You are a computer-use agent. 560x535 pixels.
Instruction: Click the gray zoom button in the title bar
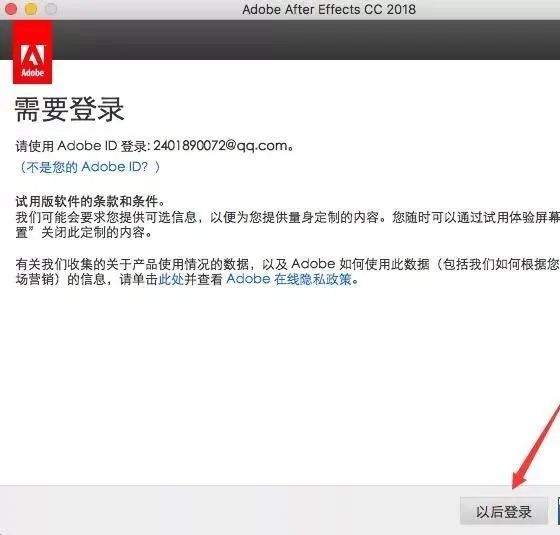(51, 9)
